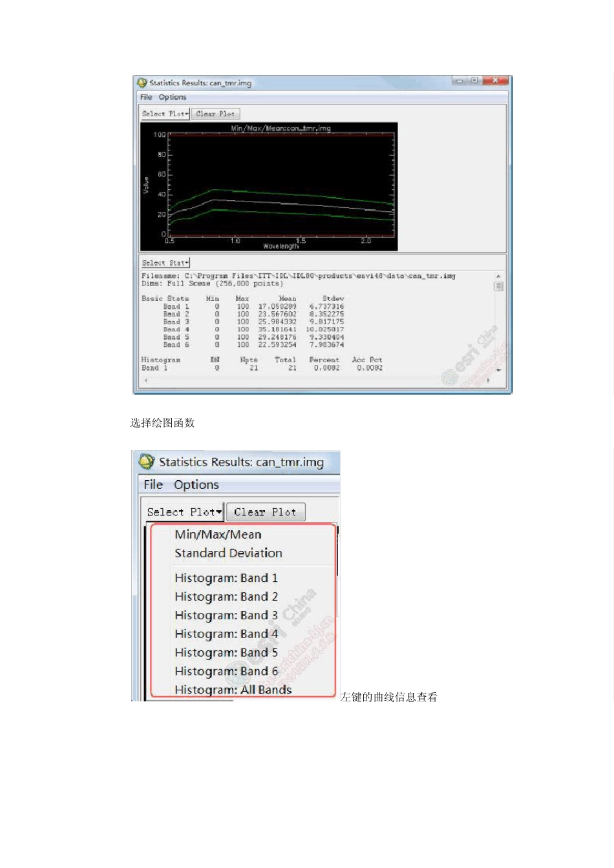Click left arrow of horizontal scrollbar
This screenshot has width=614, height=868.
(145, 381)
